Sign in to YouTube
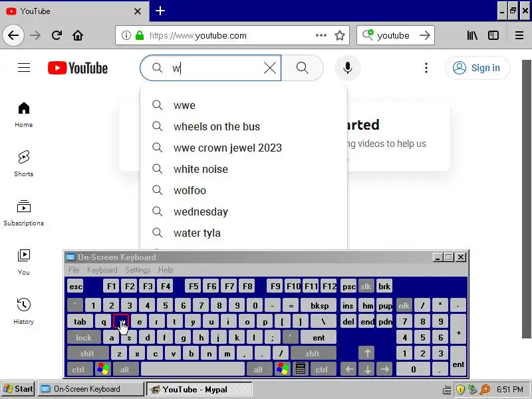 tap(477, 68)
